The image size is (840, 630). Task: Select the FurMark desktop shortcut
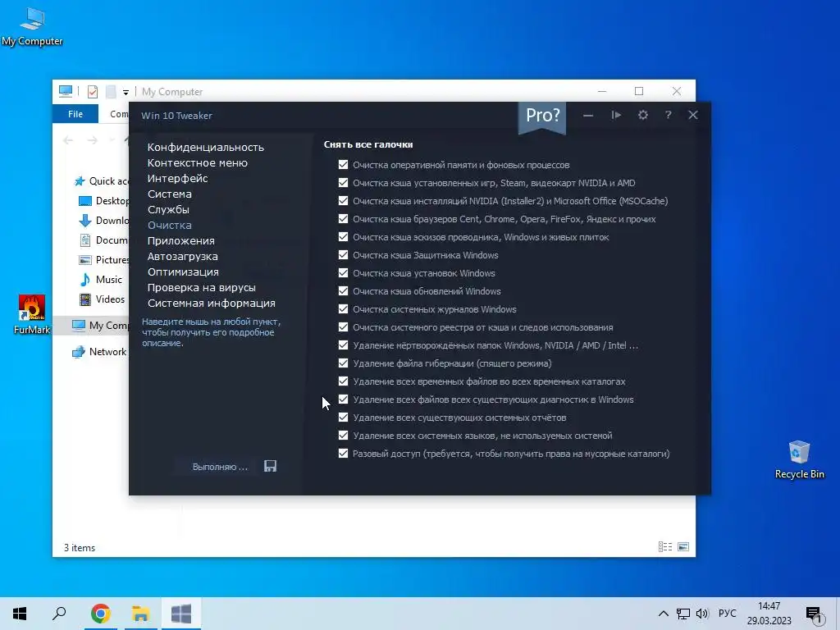point(32,315)
